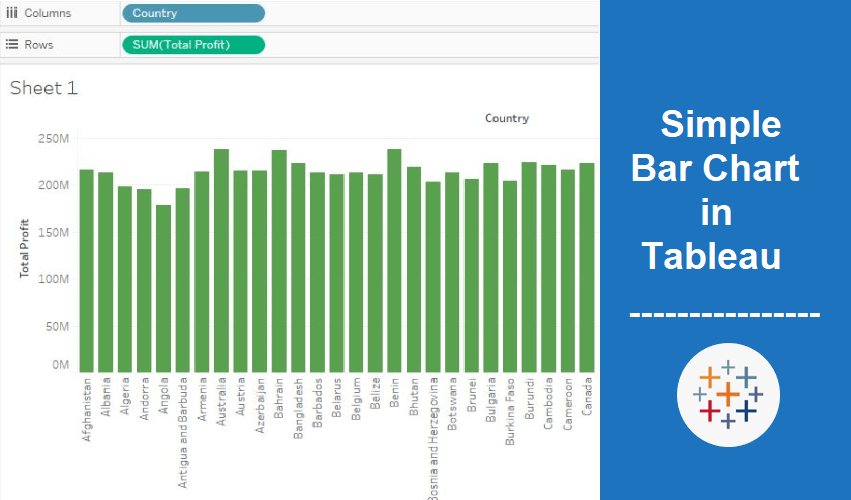Click the Total Profit axis title

(24, 248)
